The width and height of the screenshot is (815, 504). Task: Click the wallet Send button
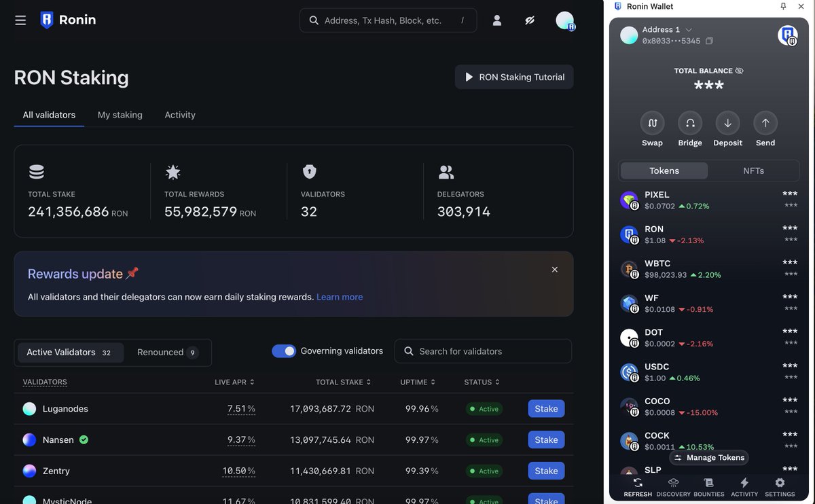[765, 129]
